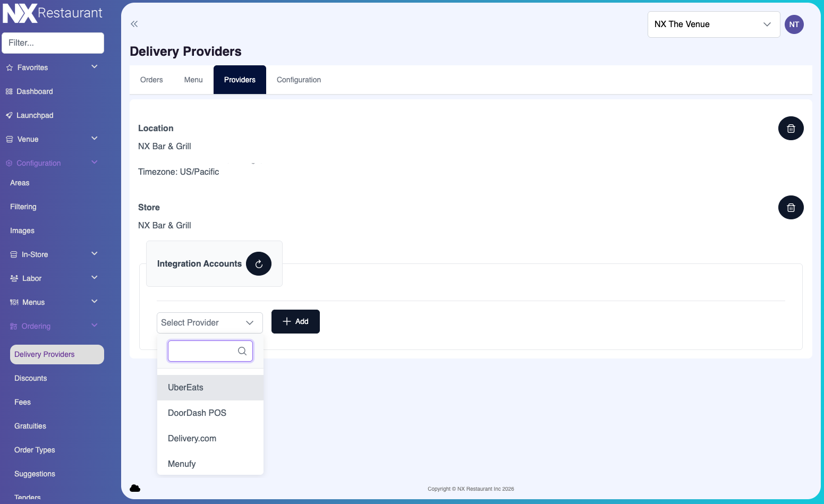Switch to the Orders tab

pyautogui.click(x=151, y=80)
